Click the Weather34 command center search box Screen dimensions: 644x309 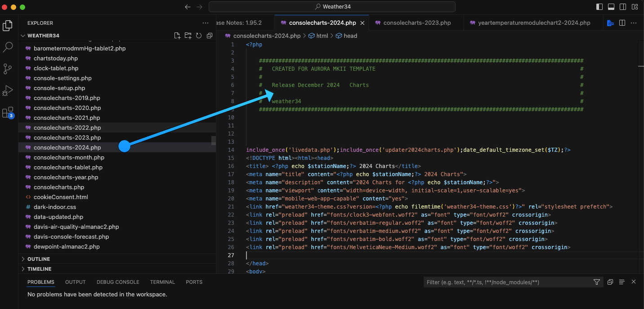pos(332,7)
